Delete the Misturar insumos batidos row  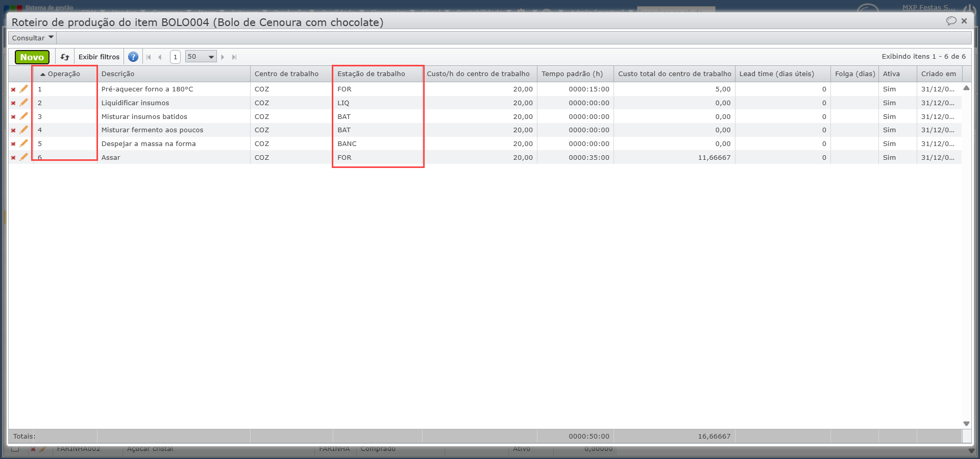point(13,117)
